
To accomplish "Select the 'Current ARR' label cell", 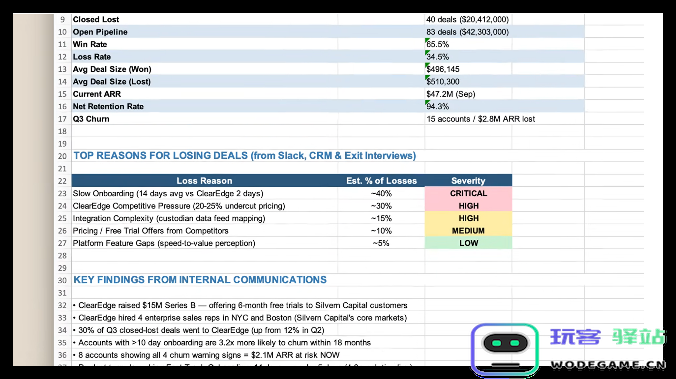I will point(204,94).
